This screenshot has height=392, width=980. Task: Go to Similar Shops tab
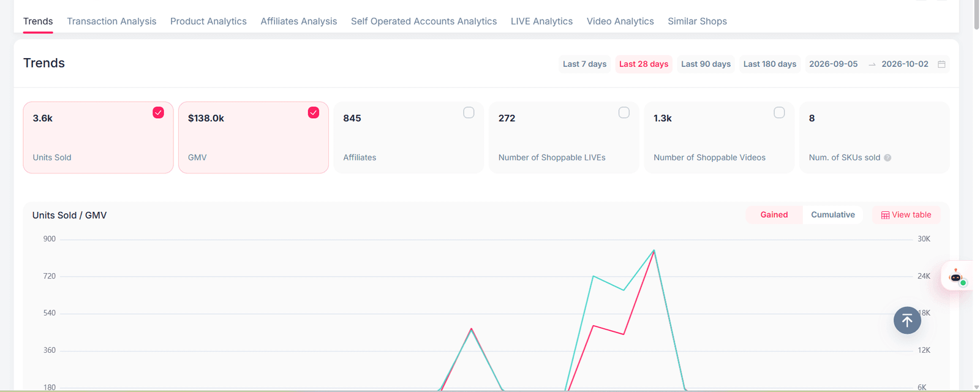click(697, 21)
